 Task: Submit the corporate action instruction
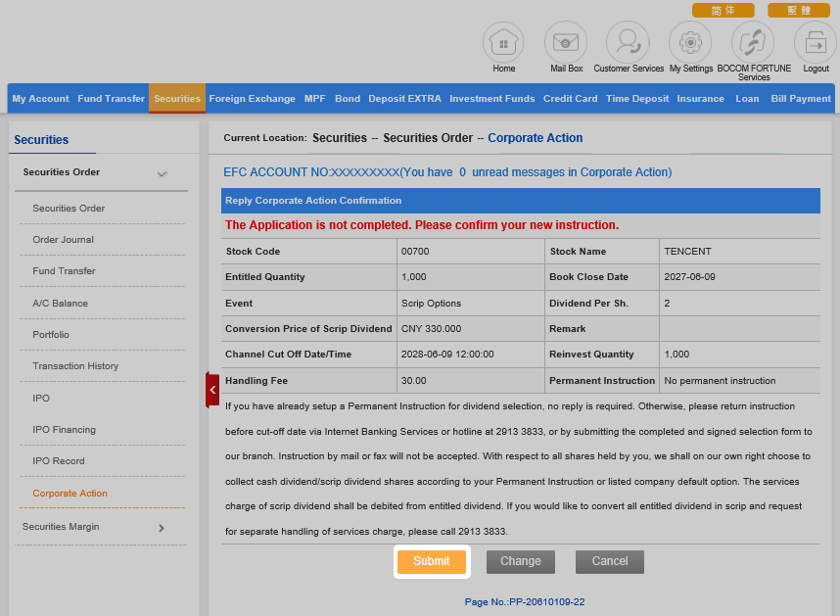(432, 561)
